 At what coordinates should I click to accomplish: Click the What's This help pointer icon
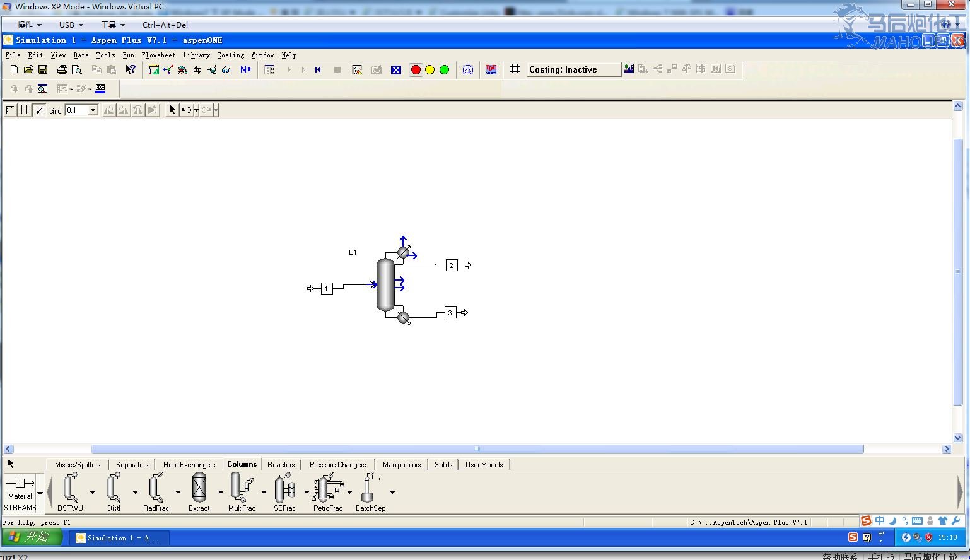click(x=130, y=69)
